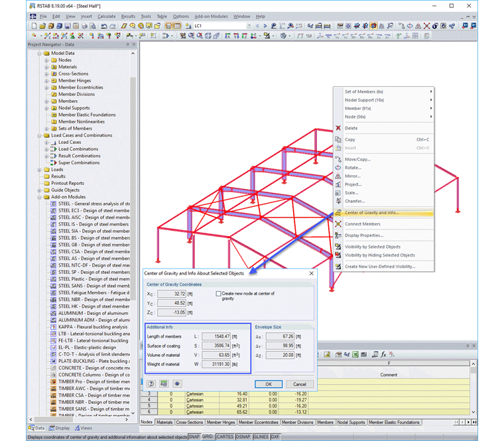Expand the Loads tree folder
Image resolution: width=504 pixels, height=441 pixels.
point(40,170)
